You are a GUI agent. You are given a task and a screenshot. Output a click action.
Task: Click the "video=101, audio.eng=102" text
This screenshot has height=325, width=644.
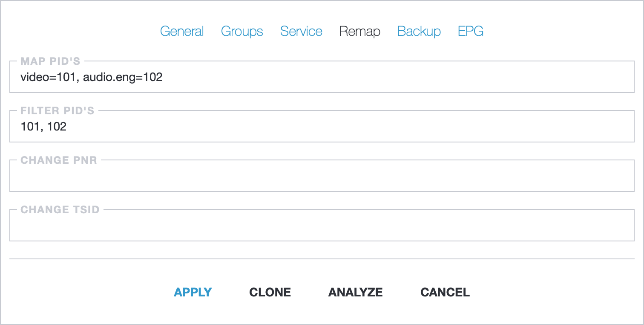(92, 77)
